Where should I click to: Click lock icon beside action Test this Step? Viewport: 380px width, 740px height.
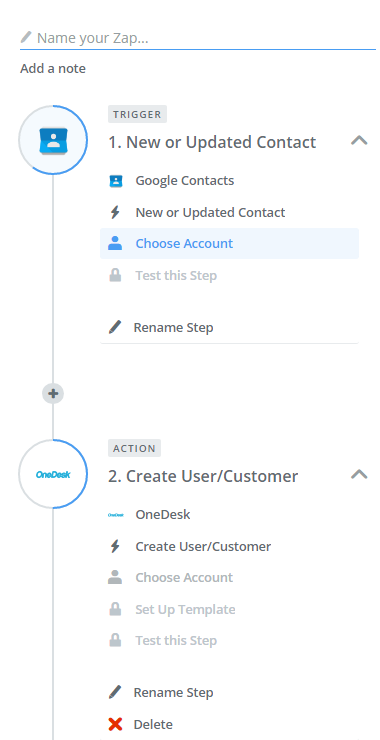115,640
